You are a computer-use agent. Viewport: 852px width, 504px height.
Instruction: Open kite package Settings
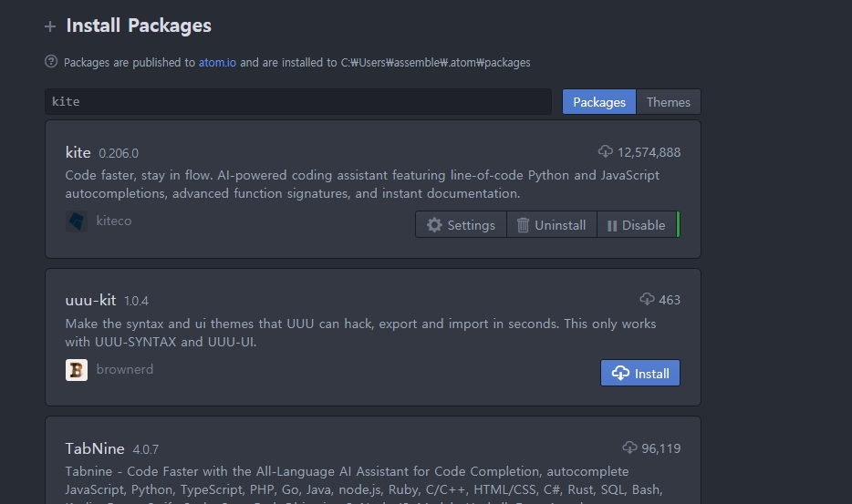tap(461, 225)
